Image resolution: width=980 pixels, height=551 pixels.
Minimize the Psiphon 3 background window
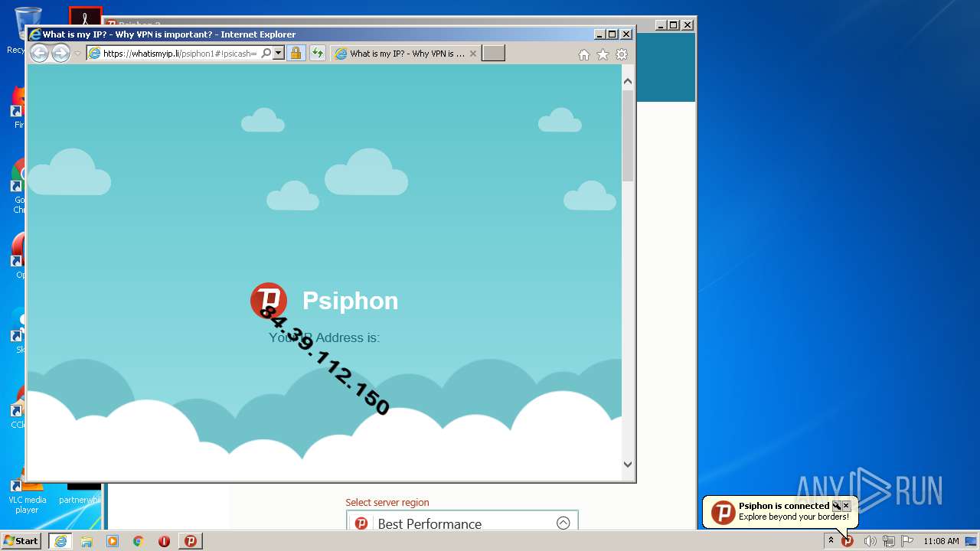coord(660,24)
